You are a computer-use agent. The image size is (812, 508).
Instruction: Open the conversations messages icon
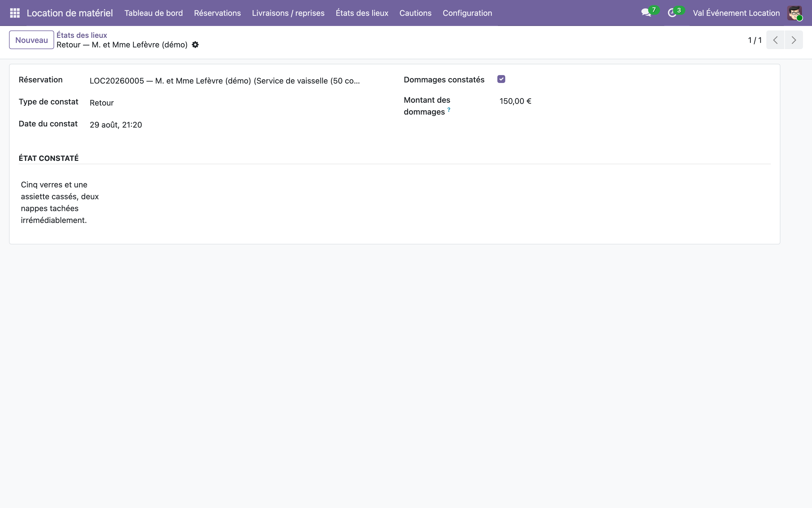pos(646,13)
